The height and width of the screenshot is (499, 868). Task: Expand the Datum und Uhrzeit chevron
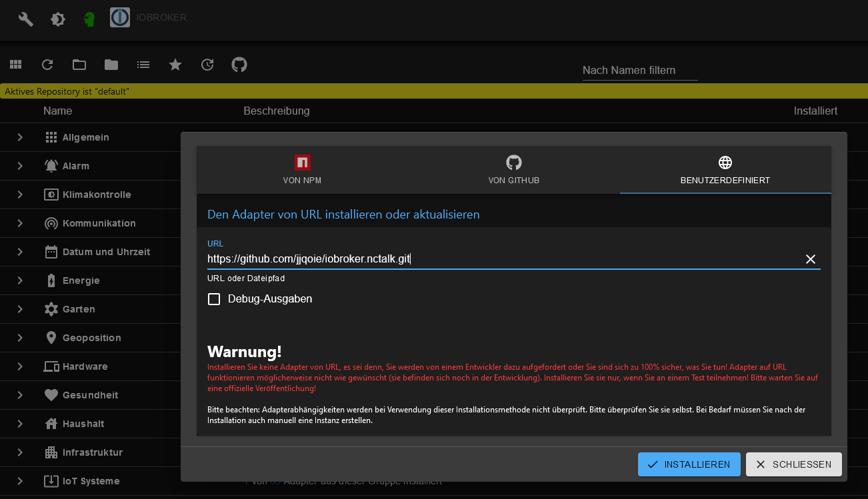point(20,252)
